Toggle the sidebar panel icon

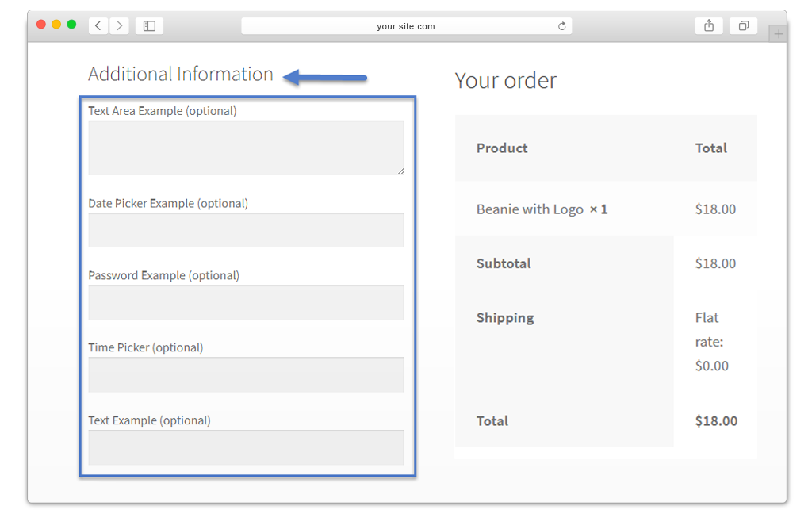pyautogui.click(x=149, y=26)
